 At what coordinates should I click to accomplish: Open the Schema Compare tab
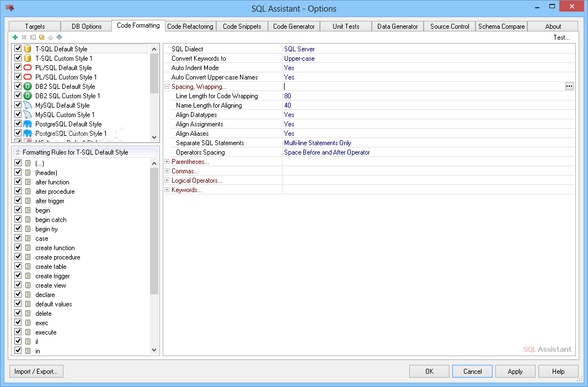tap(501, 26)
